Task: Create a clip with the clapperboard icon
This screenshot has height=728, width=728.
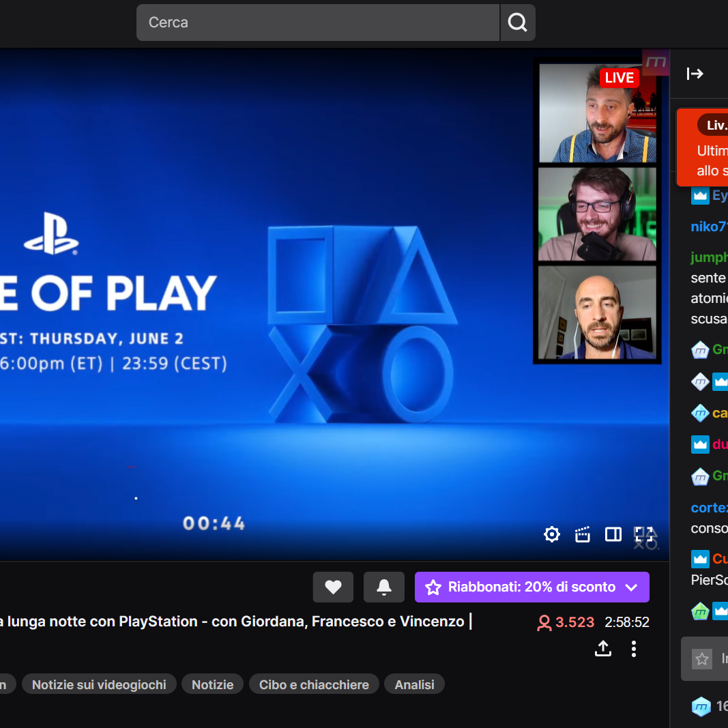Action: pyautogui.click(x=582, y=534)
